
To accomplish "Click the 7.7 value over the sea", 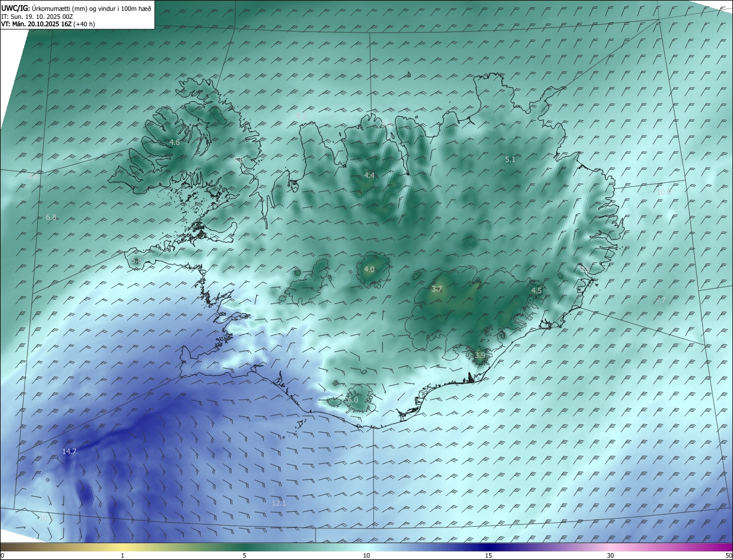I will 661,300.
